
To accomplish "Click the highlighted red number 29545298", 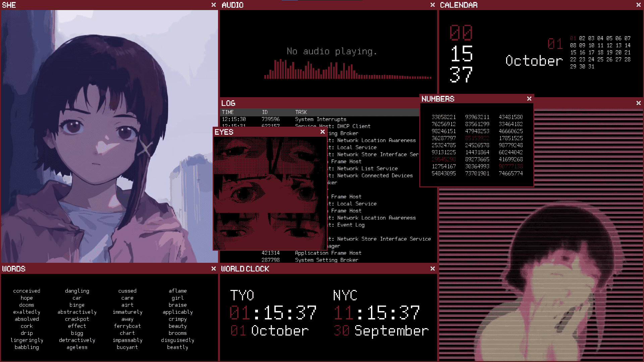I will pyautogui.click(x=444, y=160).
